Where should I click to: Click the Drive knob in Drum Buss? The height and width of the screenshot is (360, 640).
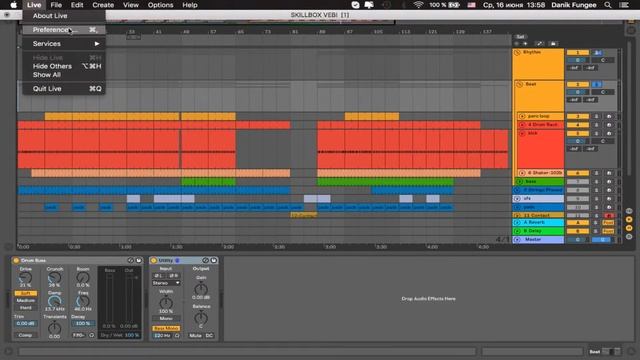pyautogui.click(x=25, y=278)
